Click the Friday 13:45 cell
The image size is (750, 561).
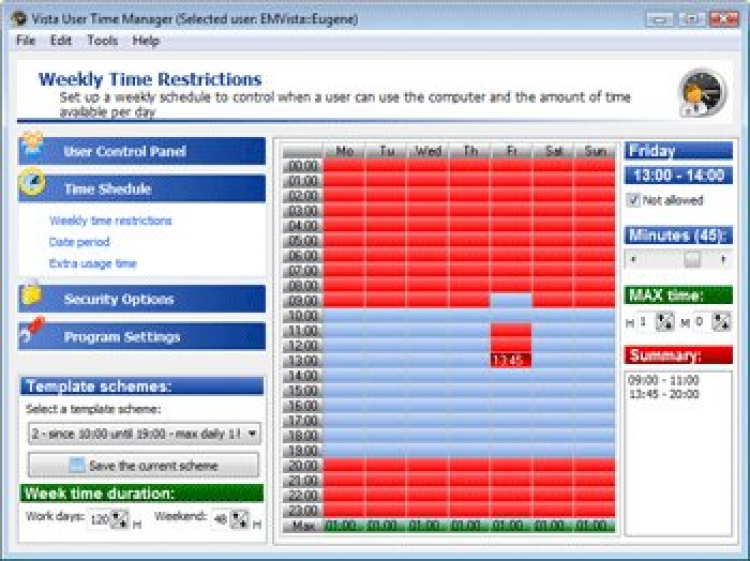point(511,360)
